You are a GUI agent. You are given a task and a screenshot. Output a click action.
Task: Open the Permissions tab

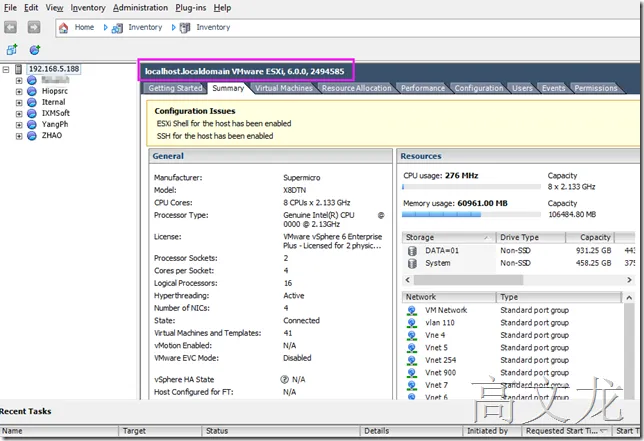coord(596,88)
